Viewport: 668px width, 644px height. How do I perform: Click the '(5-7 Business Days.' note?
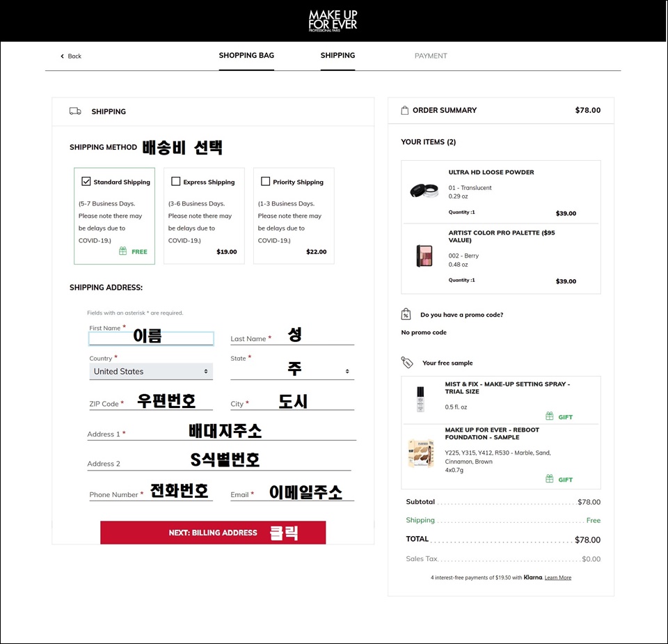106,203
